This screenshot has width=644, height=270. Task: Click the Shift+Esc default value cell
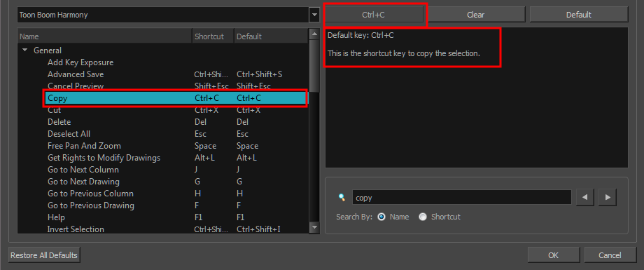click(253, 86)
